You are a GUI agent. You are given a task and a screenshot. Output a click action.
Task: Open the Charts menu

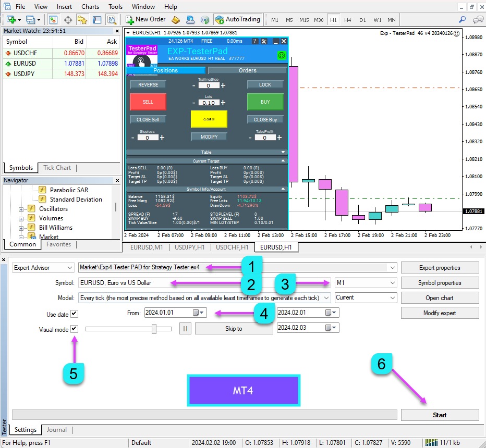click(x=90, y=6)
